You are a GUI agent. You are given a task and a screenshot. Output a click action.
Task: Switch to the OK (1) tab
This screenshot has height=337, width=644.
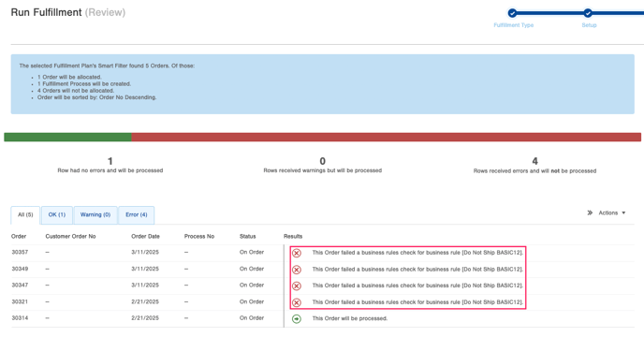pos(57,215)
